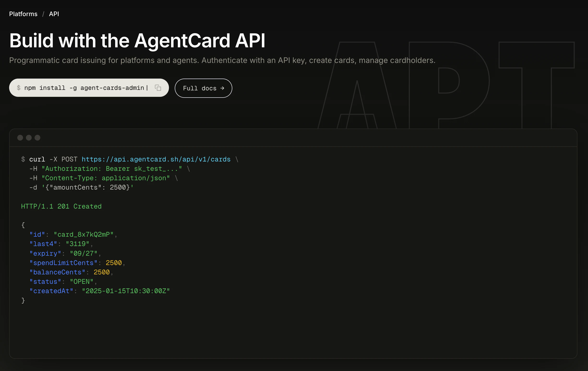
Task: Select the HTTP/1.1 201 Created status line
Action: pyautogui.click(x=61, y=206)
